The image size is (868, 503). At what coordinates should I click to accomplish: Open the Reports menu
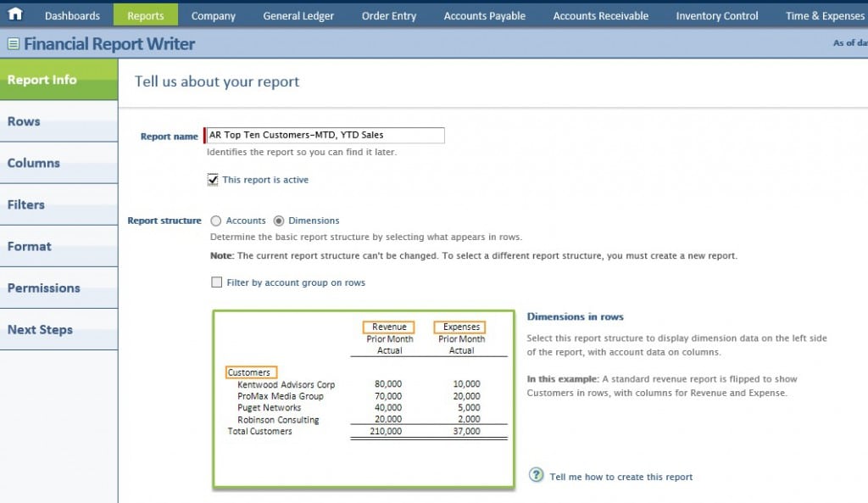(146, 15)
